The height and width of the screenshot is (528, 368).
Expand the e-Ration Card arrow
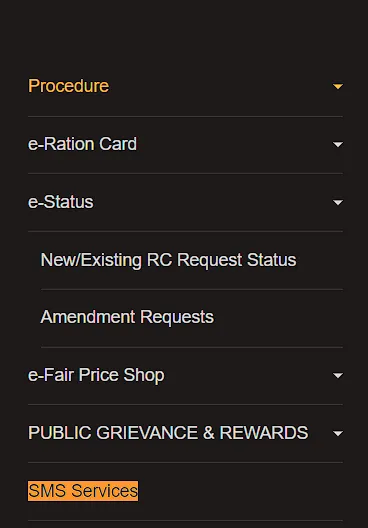[338, 144]
